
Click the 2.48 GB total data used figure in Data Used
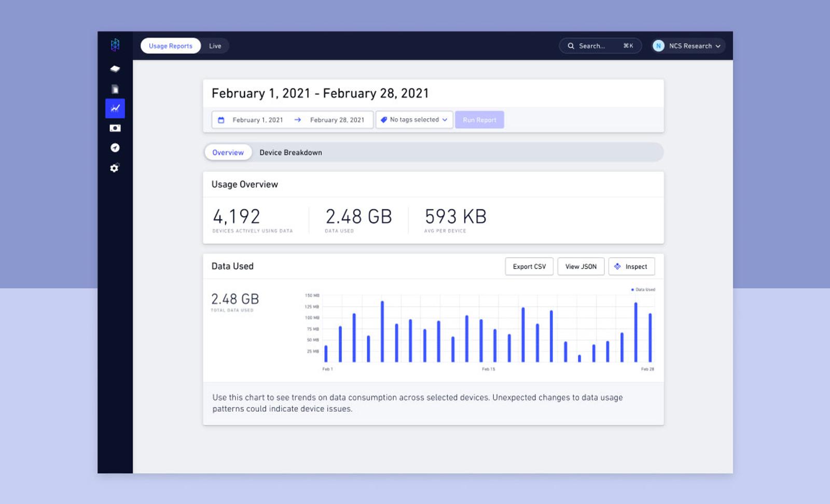point(235,299)
